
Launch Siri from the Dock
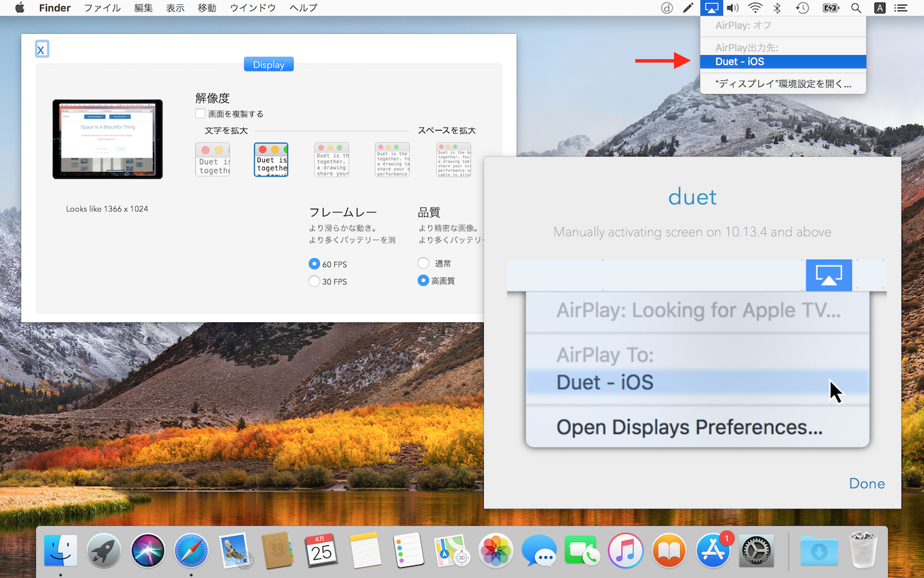click(x=147, y=550)
